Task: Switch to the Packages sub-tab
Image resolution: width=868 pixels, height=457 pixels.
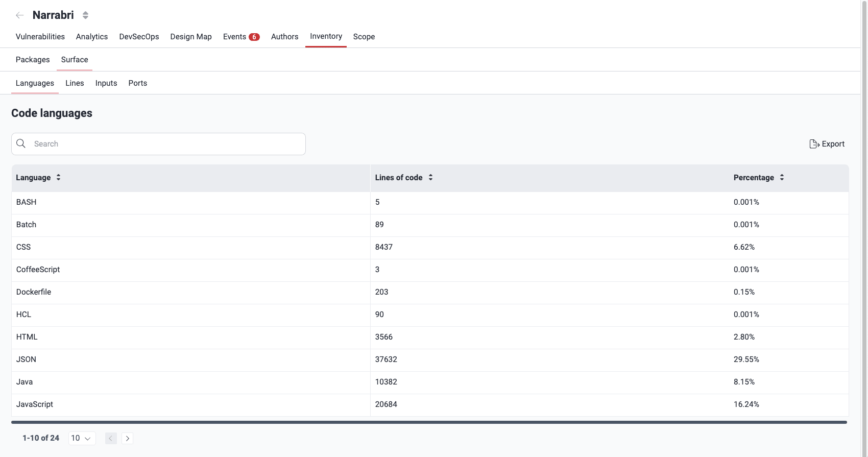Action: click(x=33, y=60)
